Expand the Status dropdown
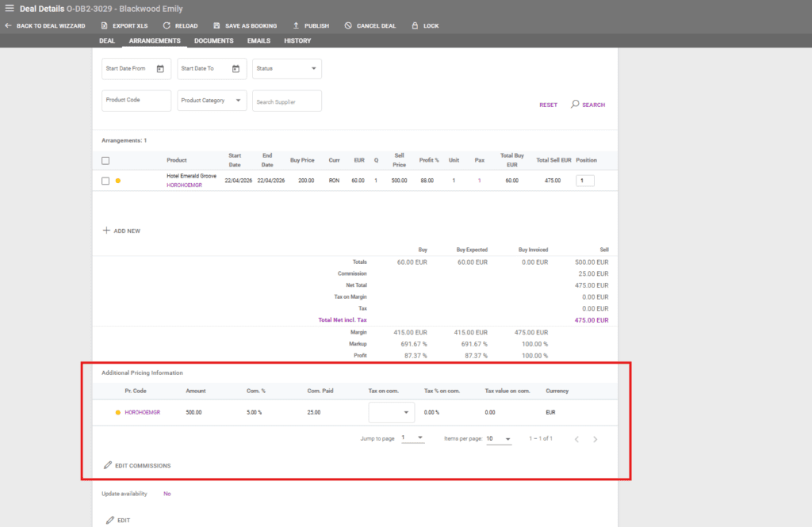Screen dimensions: 812x527 tap(314, 69)
